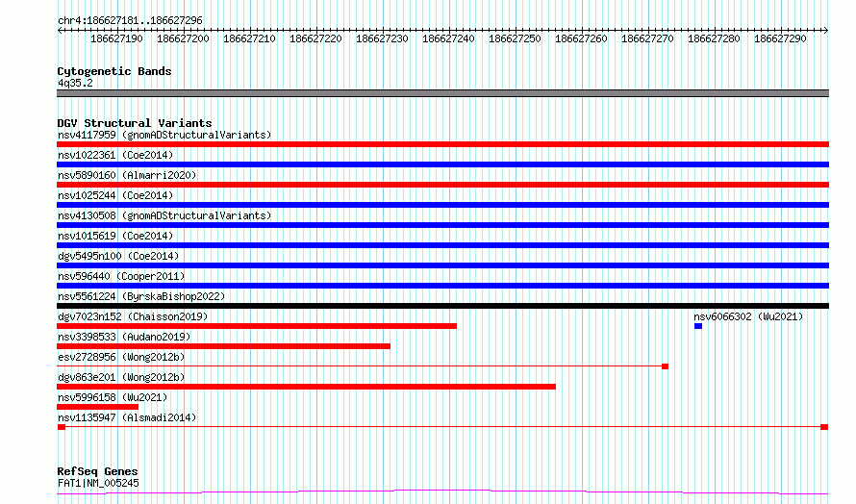Open variant dgv5495n100 (Coe2014) label
Screen dimensions: 856x504
point(118,256)
